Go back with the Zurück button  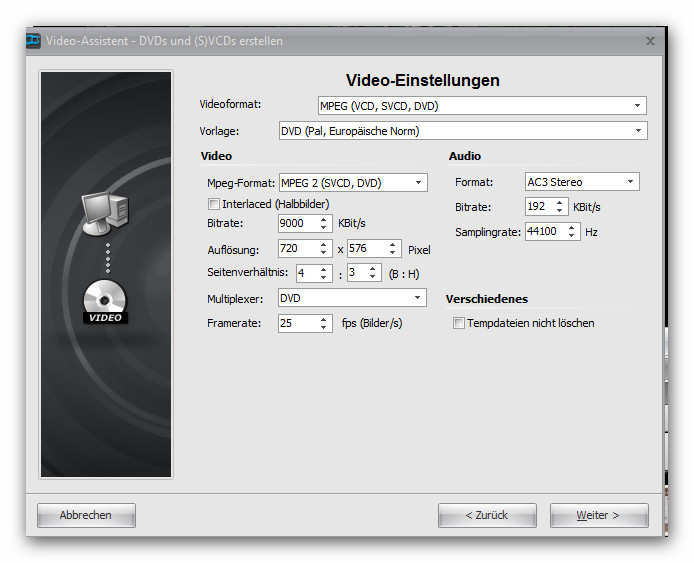[x=486, y=515]
